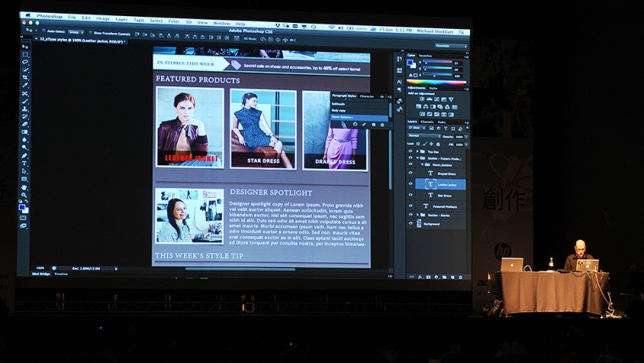This screenshot has height=363, width=644.
Task: Create a new group folder icon
Action: [444, 277]
